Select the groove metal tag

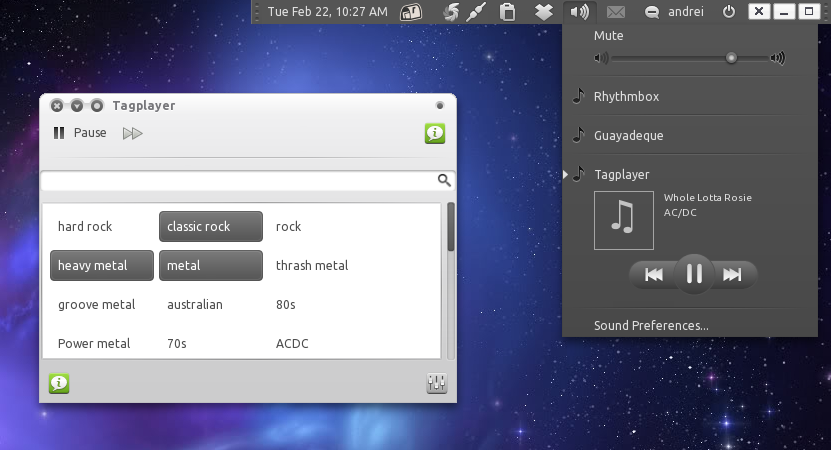coord(96,305)
